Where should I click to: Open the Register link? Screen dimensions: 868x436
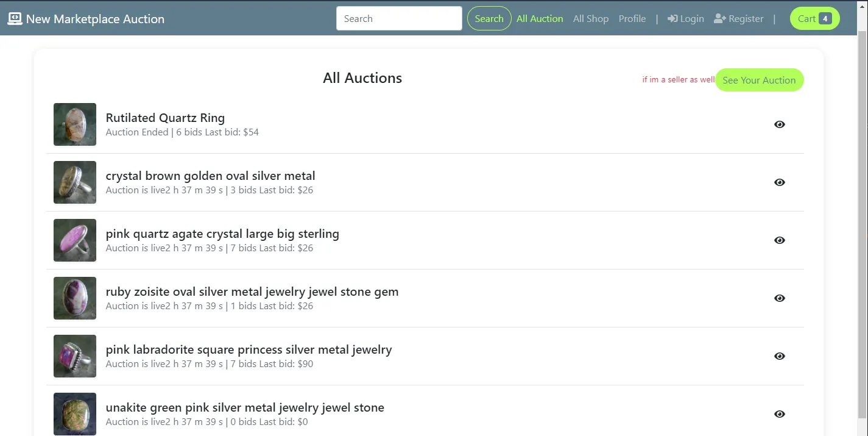[x=744, y=18]
